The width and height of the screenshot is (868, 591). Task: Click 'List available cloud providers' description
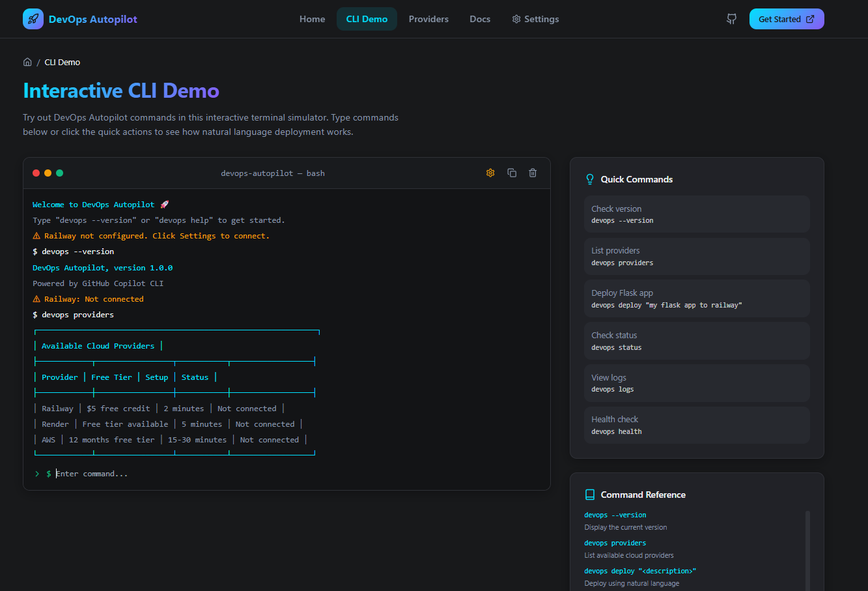pyautogui.click(x=629, y=555)
